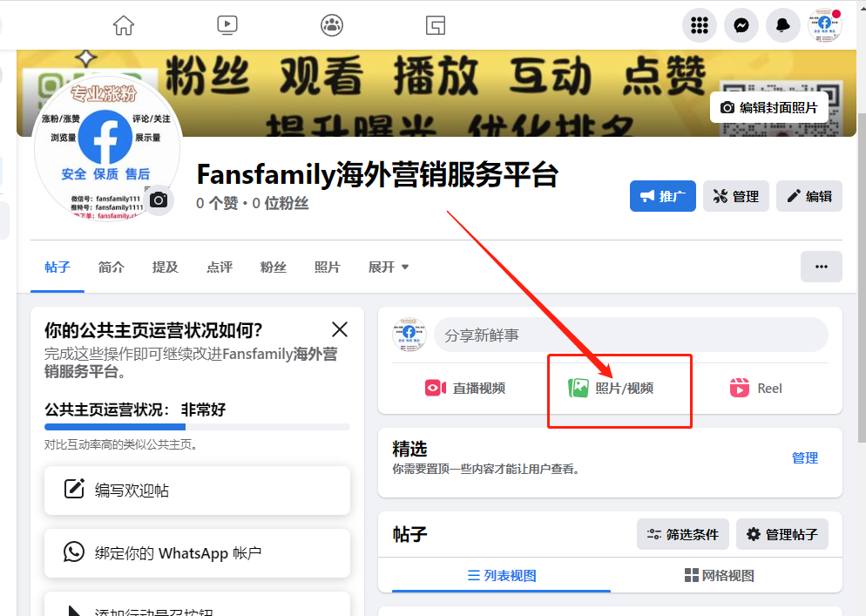The image size is (866, 616).
Task: Open Messenger chats icon
Action: coord(741,25)
